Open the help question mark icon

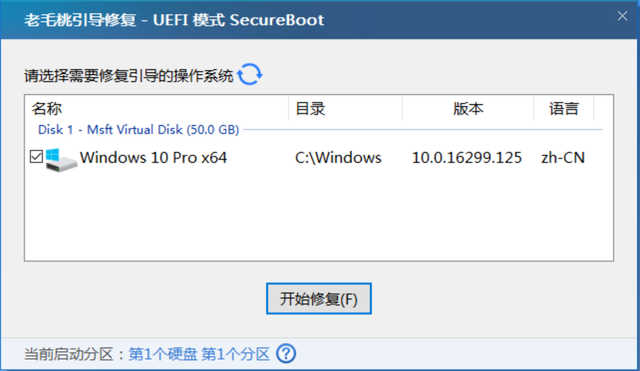[286, 353]
